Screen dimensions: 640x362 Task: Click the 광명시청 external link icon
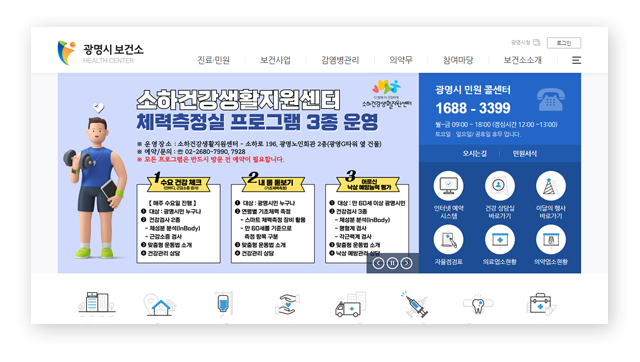[x=537, y=42]
